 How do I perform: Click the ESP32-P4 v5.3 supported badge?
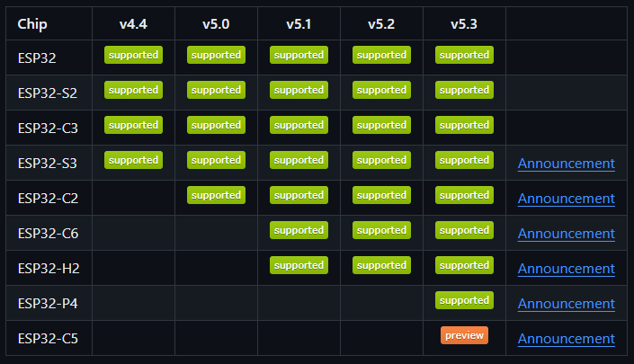click(464, 300)
